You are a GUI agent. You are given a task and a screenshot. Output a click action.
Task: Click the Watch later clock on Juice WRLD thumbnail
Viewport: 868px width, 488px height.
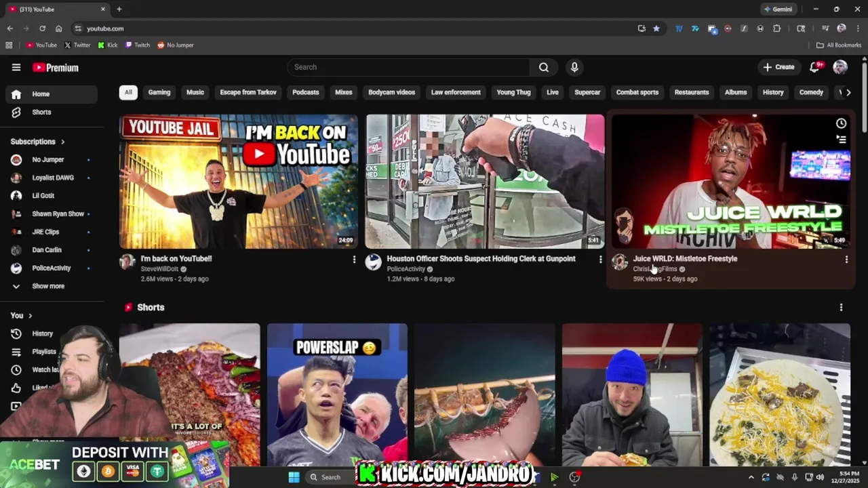click(x=841, y=123)
